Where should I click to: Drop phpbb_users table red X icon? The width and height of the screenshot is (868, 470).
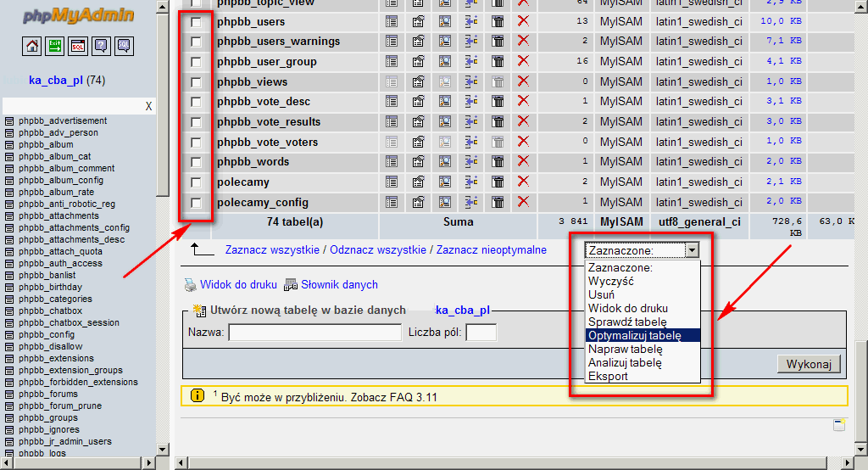523,21
